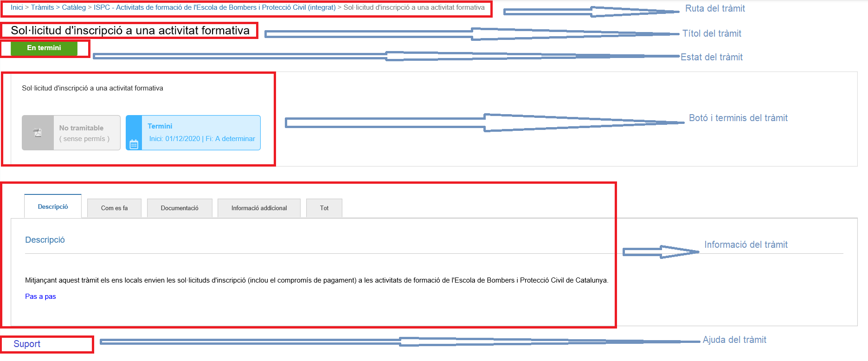The height and width of the screenshot is (361, 868).
Task: Click the Estat del tràmit annotation label
Action: [x=711, y=57]
